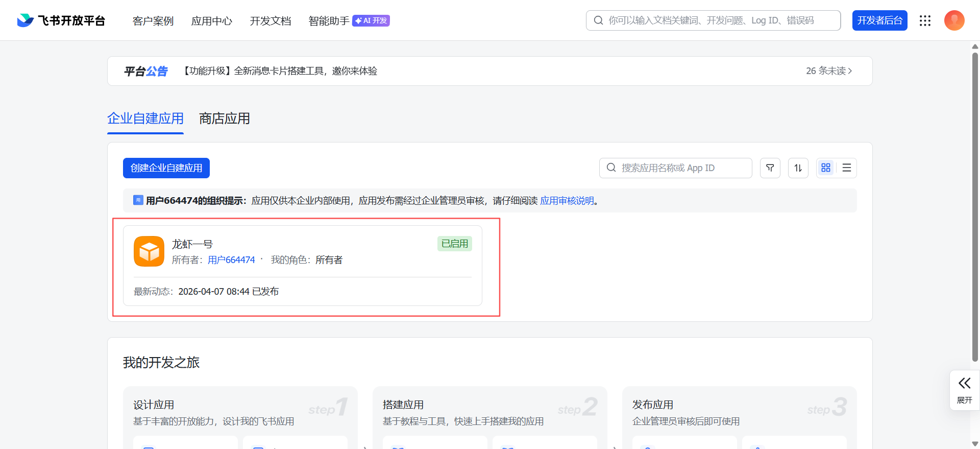Click the scrollbar up arrow

tap(975, 46)
